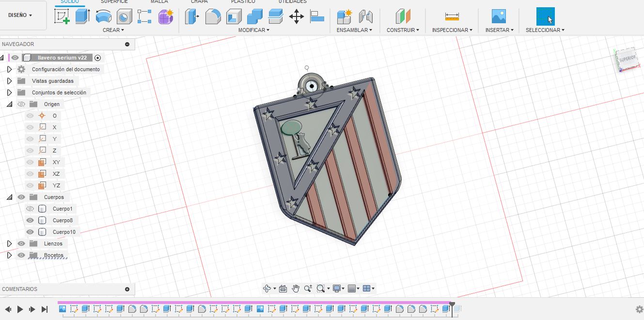644x320 pixels.
Task: Click the New Component icon
Action: click(344, 17)
